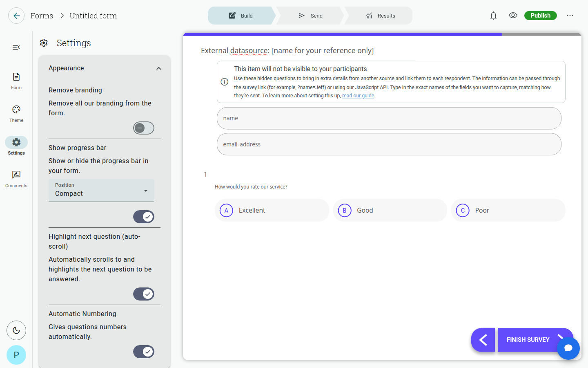Click Untitled form title
Image resolution: width=588 pixels, height=368 pixels.
tap(93, 16)
